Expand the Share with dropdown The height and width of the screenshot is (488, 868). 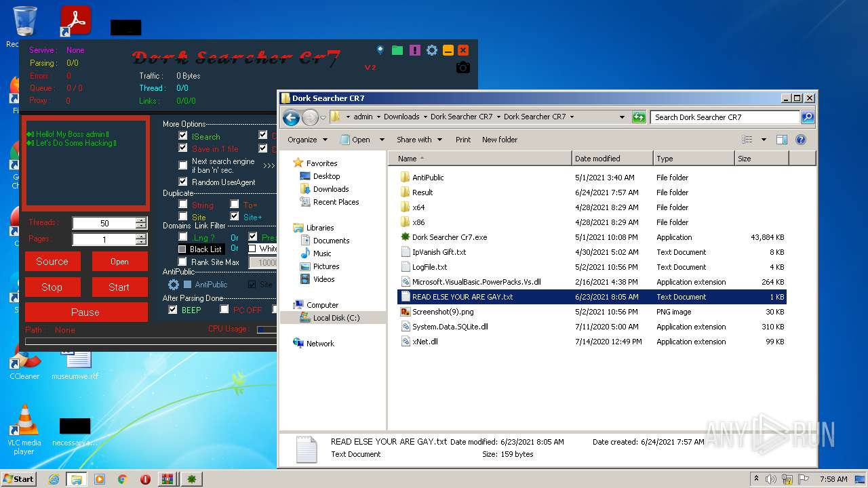pos(419,140)
